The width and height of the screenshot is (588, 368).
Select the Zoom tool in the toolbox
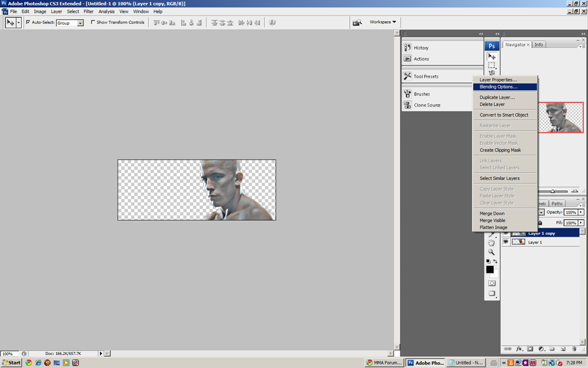491,252
